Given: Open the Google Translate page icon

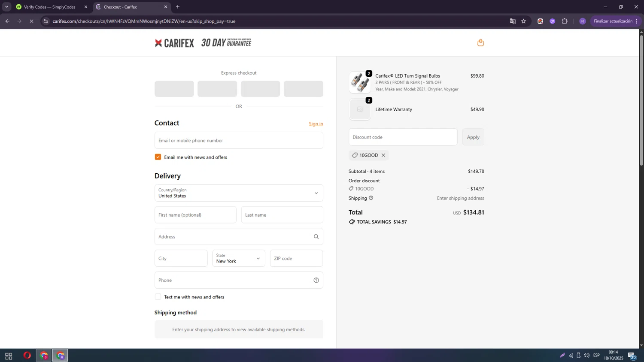Looking at the screenshot, I should click(513, 21).
